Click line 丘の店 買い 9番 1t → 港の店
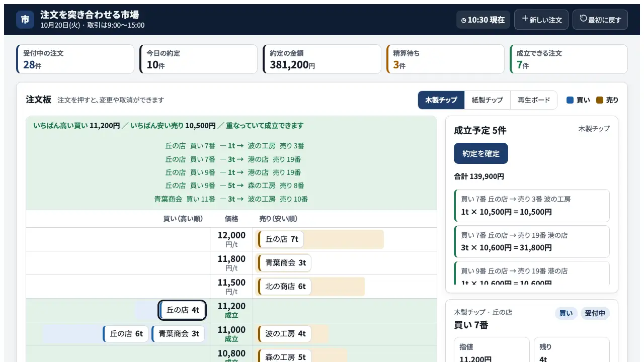This screenshot has width=644, height=362. (233, 172)
